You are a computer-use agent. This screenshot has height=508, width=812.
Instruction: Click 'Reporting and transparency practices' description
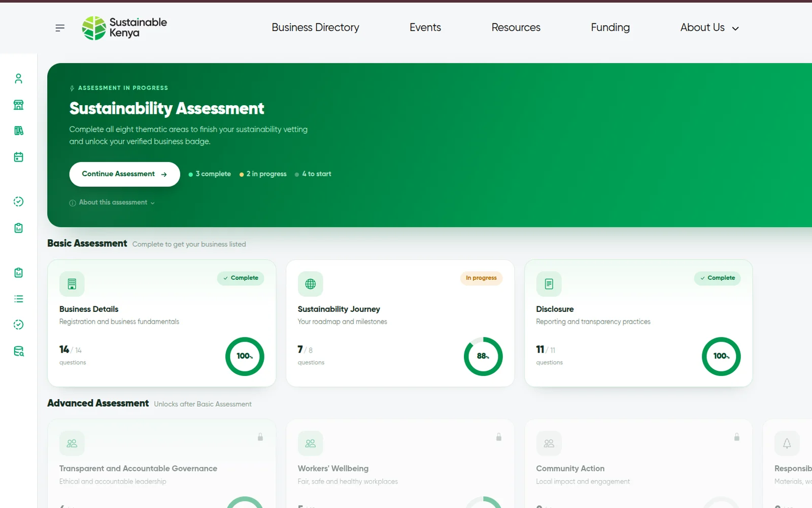(593, 322)
